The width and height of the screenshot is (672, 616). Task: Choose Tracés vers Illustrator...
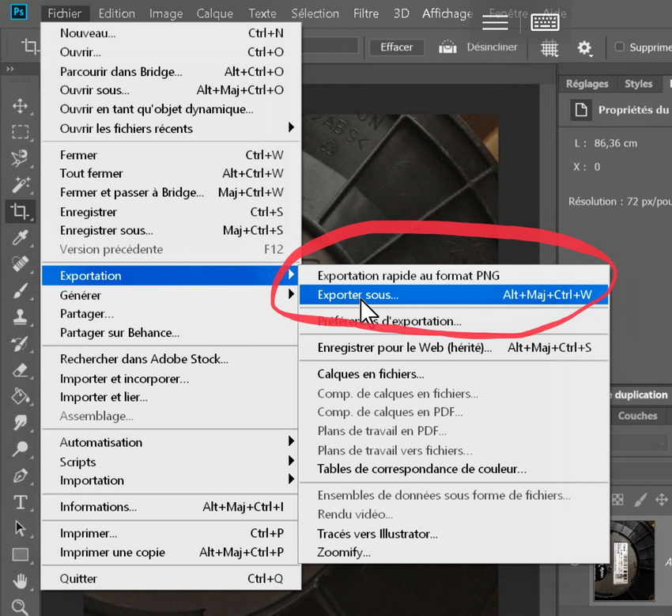[454, 534]
